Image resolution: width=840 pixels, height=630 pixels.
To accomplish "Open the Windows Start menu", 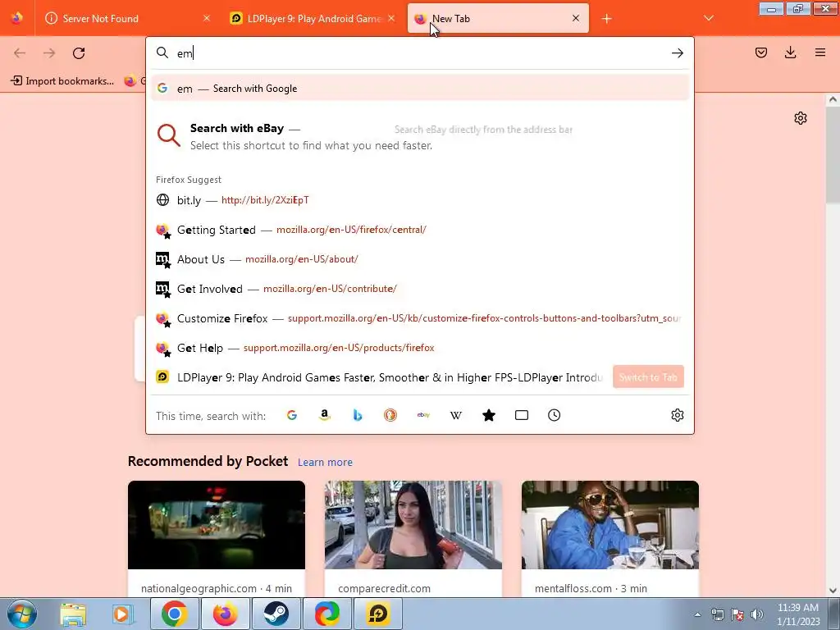I will [x=22, y=614].
